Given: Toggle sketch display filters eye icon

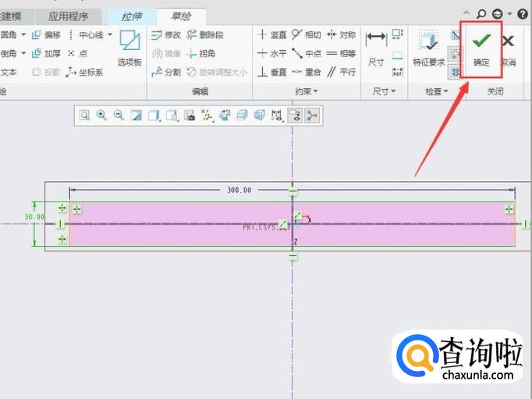Looking at the screenshot, I should [x=295, y=116].
